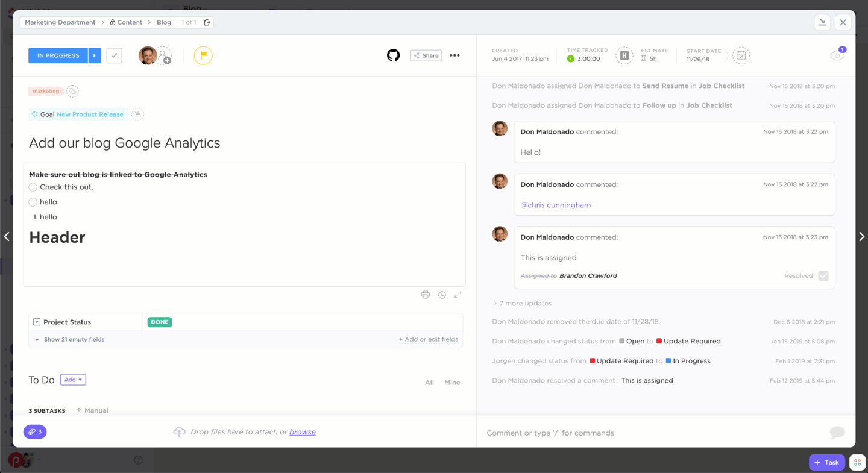The image size is (868, 473).
Task: Click the add tag icon
Action: [72, 91]
